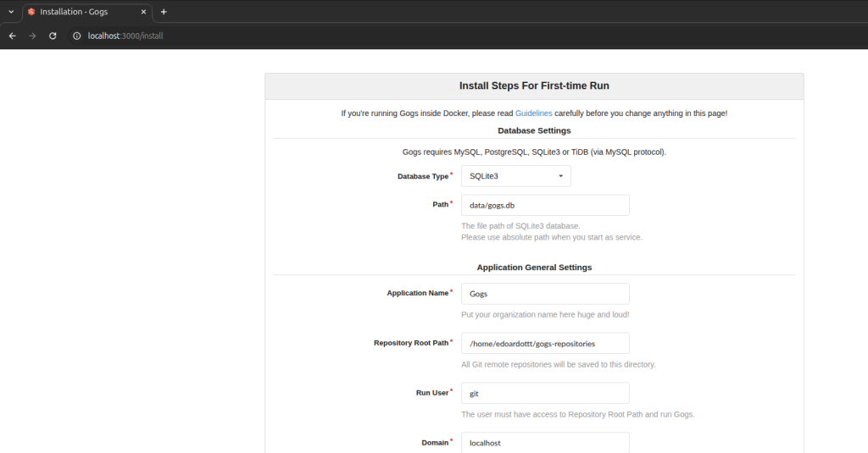Close the Installation - Gogs tab

(143, 12)
